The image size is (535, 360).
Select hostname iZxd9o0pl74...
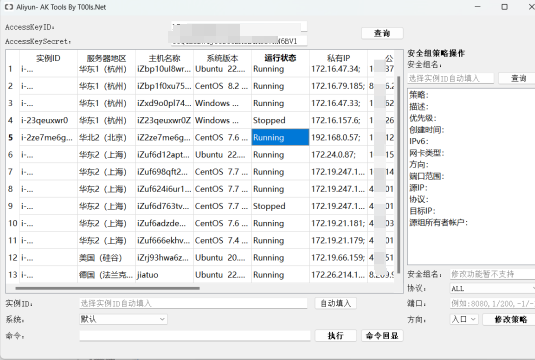click(x=164, y=103)
